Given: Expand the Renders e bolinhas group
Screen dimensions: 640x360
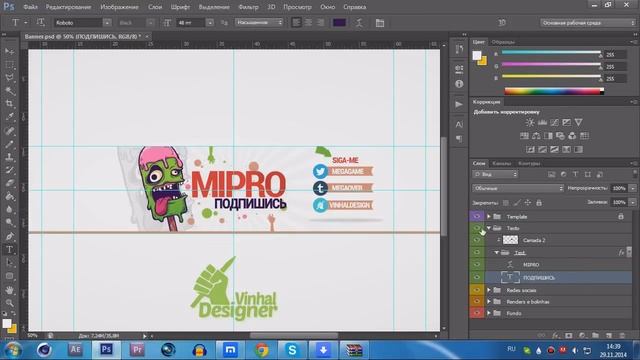Looking at the screenshot, I should (x=489, y=302).
